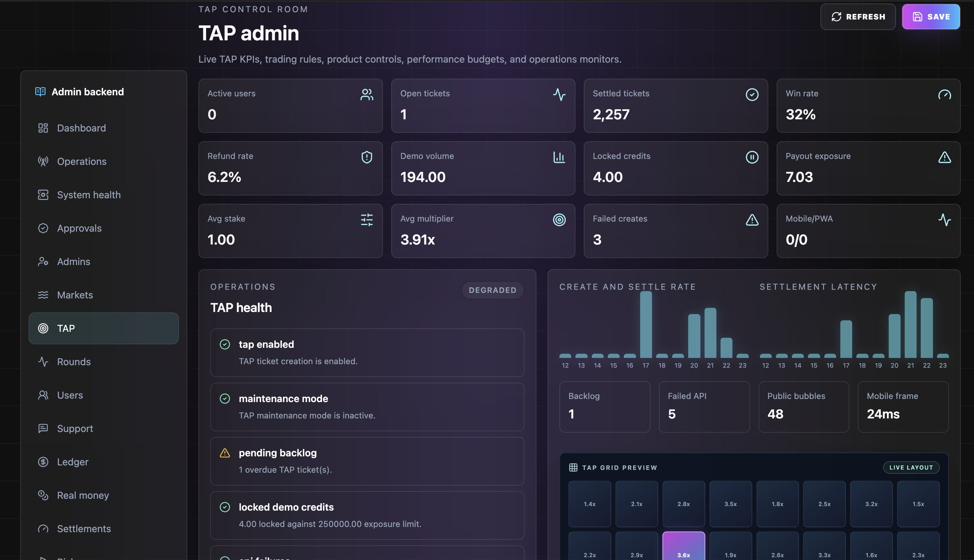Screen dimensions: 974x560
Task: Click the Public bubbles metric card
Action: (x=803, y=407)
